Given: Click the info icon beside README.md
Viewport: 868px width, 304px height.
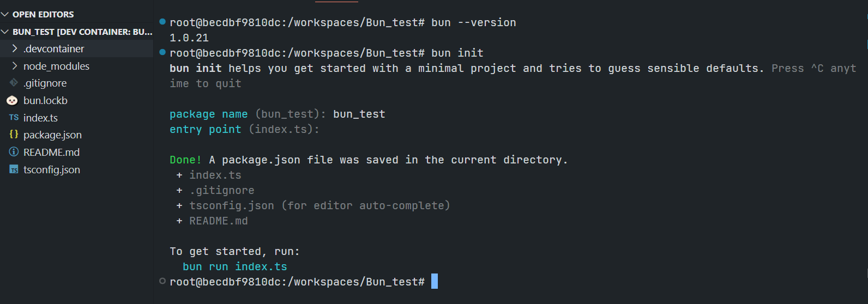Looking at the screenshot, I should coord(14,152).
